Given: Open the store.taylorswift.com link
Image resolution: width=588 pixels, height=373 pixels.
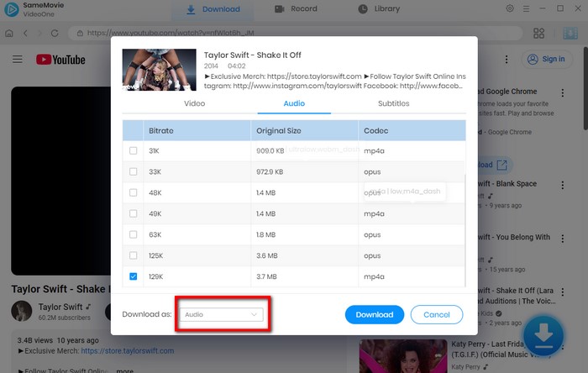Looking at the screenshot, I should pos(127,351).
